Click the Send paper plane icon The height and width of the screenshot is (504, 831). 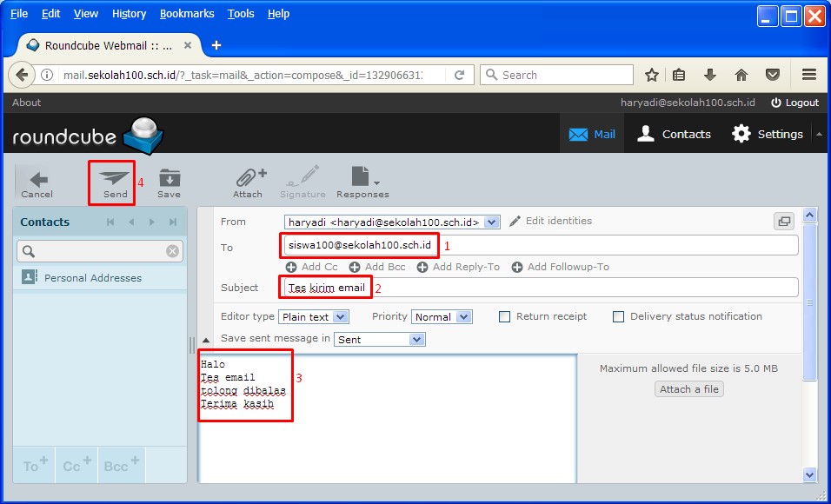[x=114, y=177]
